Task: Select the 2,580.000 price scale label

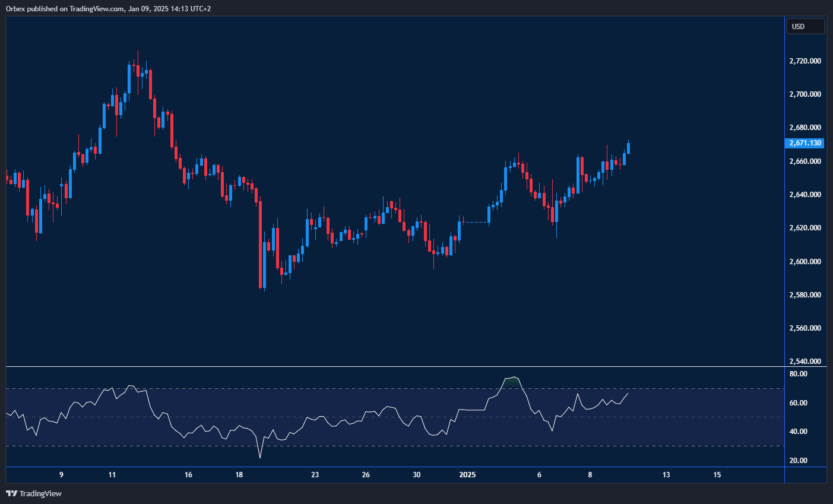Action: click(x=805, y=295)
